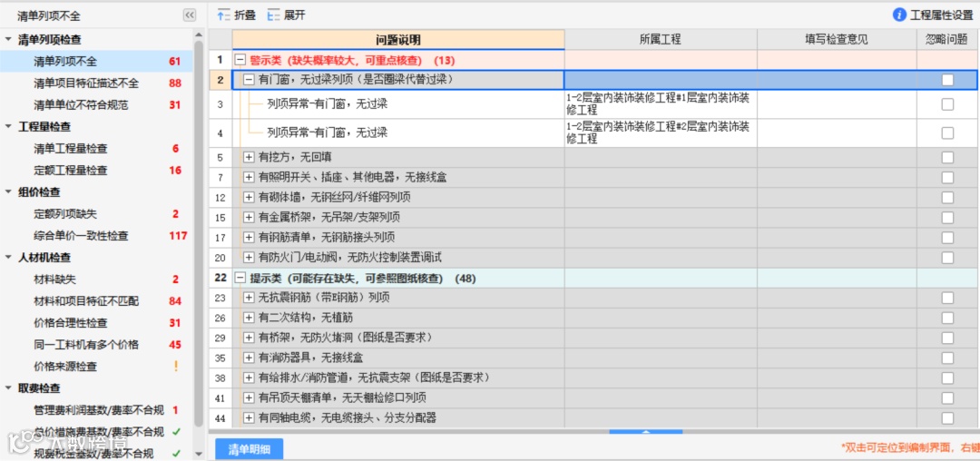Expand 有同轴电缆 node
The height and width of the screenshot is (461, 980).
click(248, 417)
